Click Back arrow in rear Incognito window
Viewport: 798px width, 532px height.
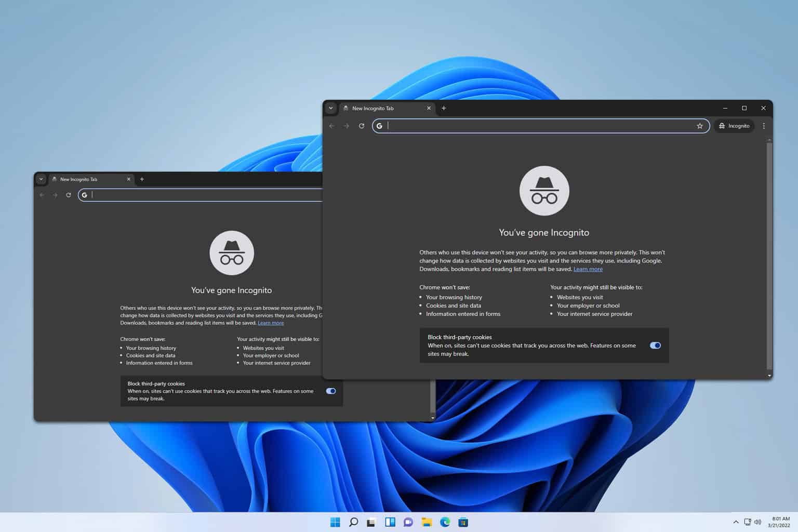pos(42,195)
